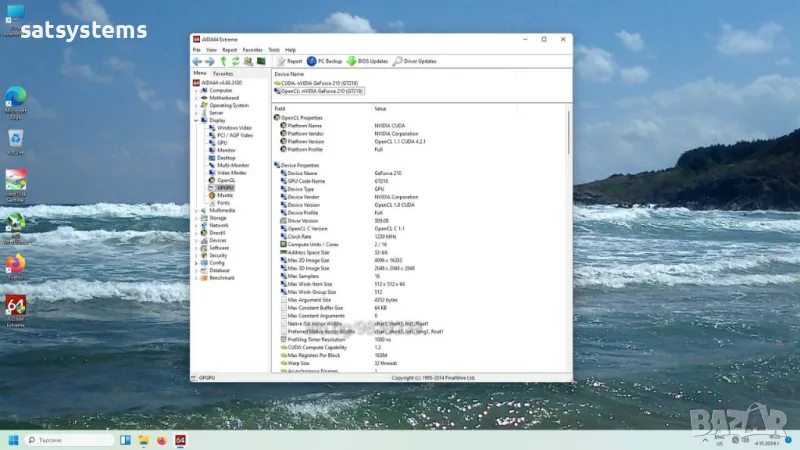Image resolution: width=800 pixels, height=450 pixels.
Task: Select the Recycle Bin desktop icon
Action: (16, 139)
